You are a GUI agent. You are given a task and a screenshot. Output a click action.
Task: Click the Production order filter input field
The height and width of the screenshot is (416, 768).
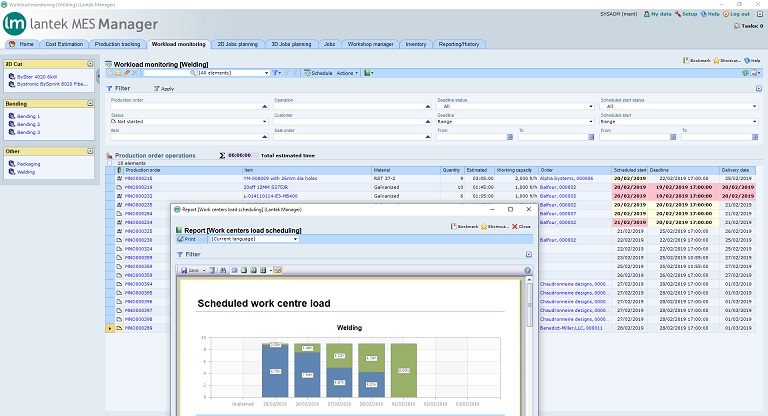[185, 106]
